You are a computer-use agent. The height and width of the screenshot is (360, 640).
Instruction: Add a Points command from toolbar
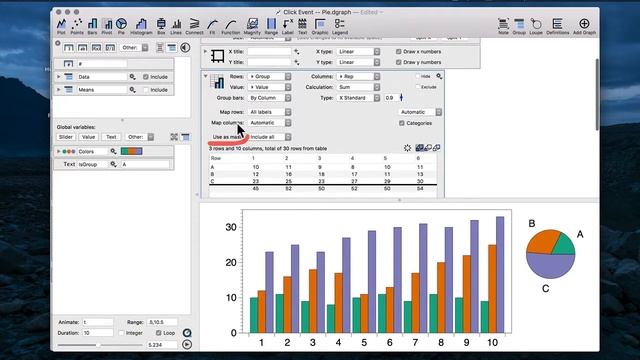click(x=77, y=26)
